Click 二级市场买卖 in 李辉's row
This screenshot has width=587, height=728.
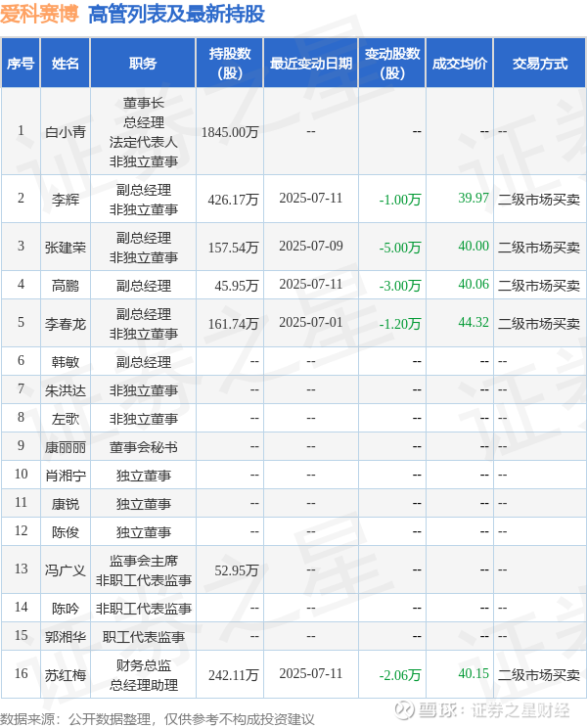click(539, 200)
